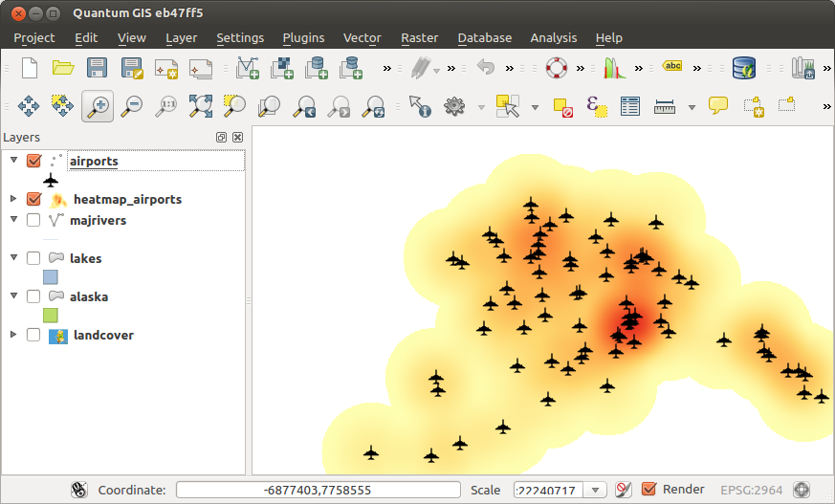
Task: Select the Pan Map tool
Action: point(28,106)
